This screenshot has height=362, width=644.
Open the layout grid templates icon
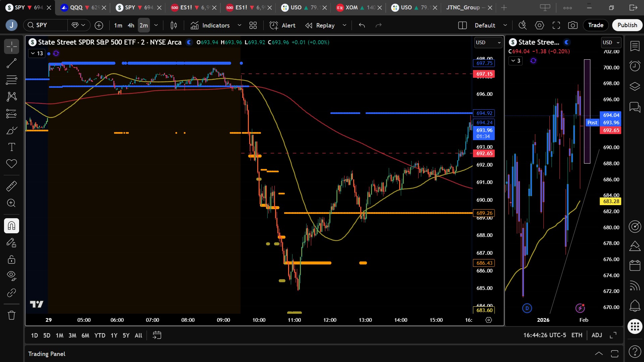(x=253, y=25)
